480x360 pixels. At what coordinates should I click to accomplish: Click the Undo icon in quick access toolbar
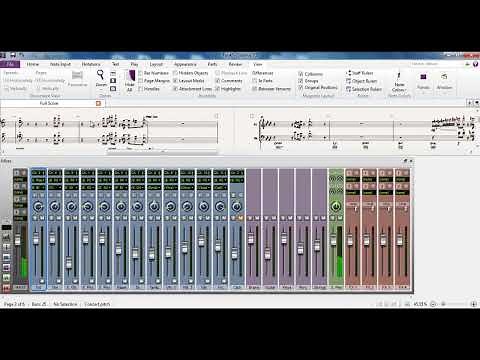21,55
